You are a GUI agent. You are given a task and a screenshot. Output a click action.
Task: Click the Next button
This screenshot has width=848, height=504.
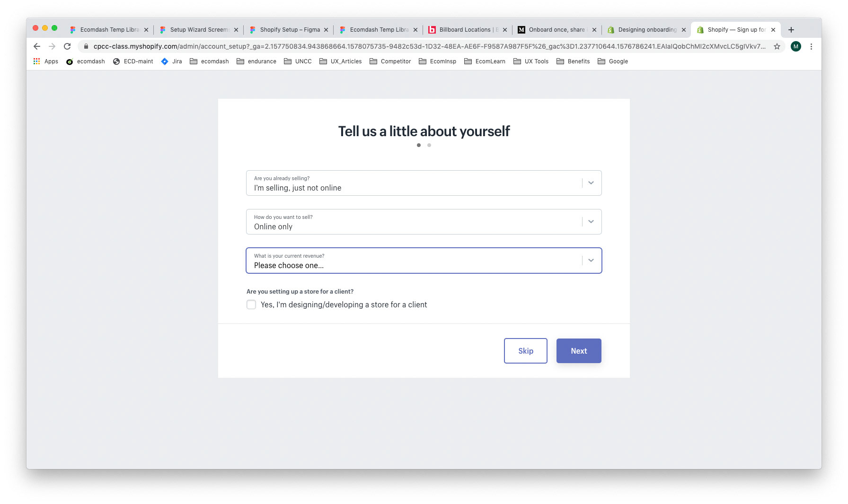579,351
